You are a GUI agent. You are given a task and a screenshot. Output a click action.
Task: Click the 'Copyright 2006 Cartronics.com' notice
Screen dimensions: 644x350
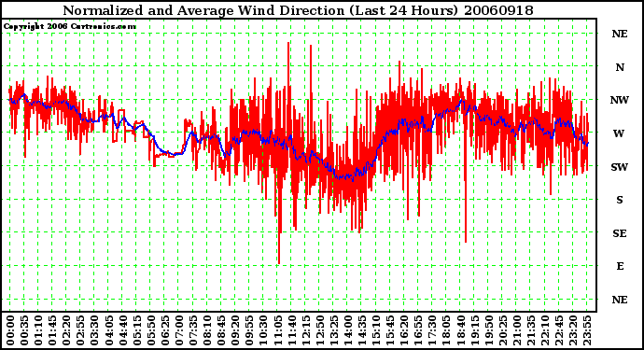pos(70,26)
